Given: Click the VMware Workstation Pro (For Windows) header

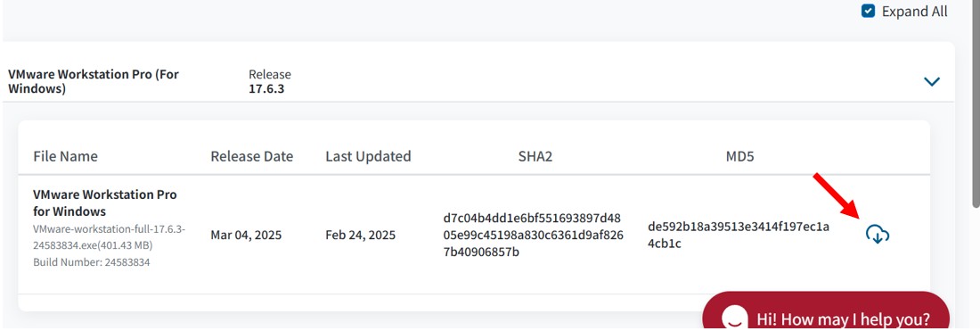Looking at the screenshot, I should pyautogui.click(x=94, y=81).
